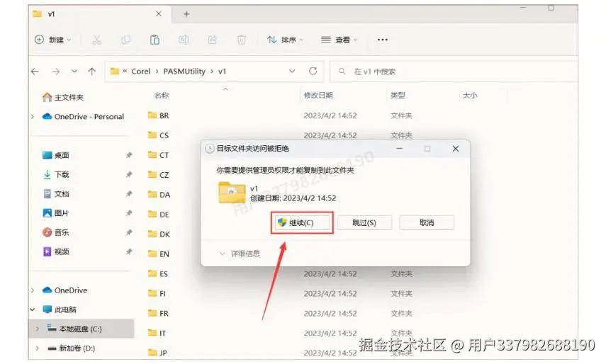606x364 pixels.
Task: Click the Rename icon in toolbar
Action: coord(184,40)
